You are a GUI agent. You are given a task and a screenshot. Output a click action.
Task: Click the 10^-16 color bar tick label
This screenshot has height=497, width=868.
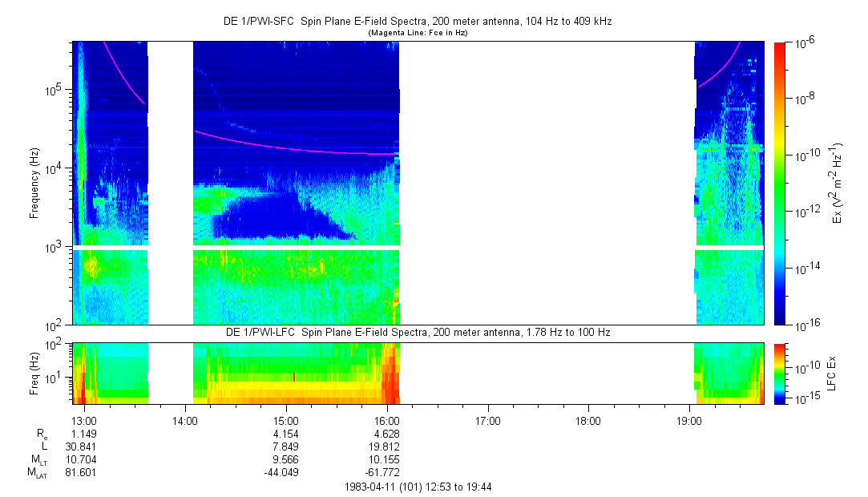coord(804,323)
